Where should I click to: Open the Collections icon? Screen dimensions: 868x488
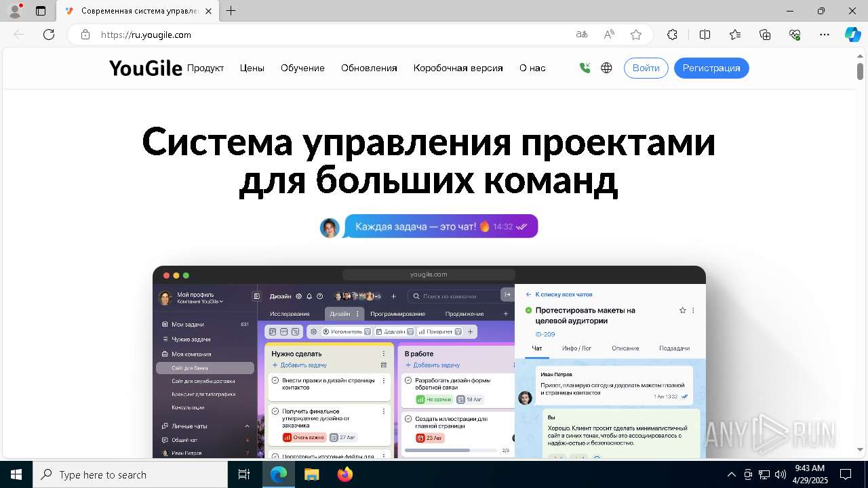pos(765,35)
